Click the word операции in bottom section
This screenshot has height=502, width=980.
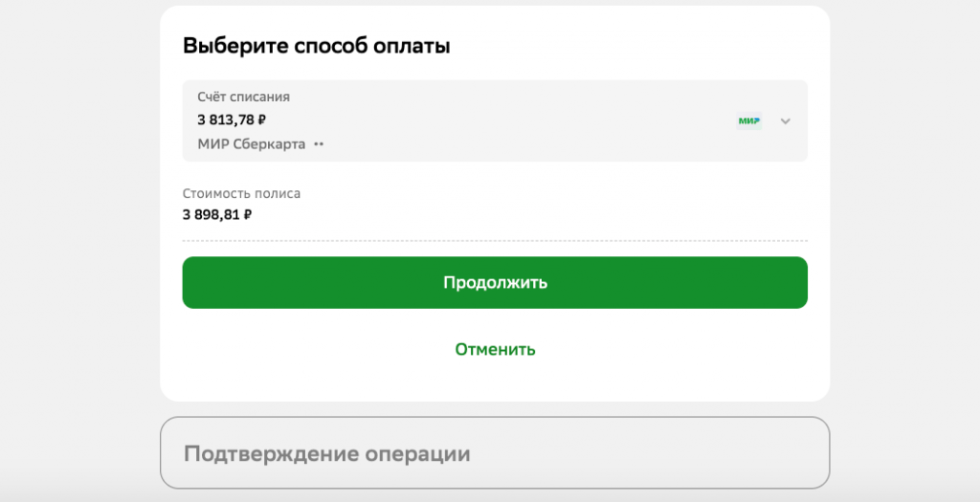418,453
